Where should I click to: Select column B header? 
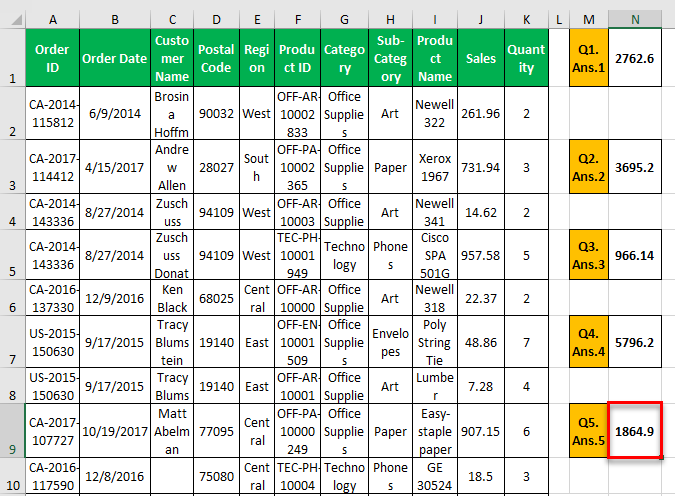[x=115, y=20]
